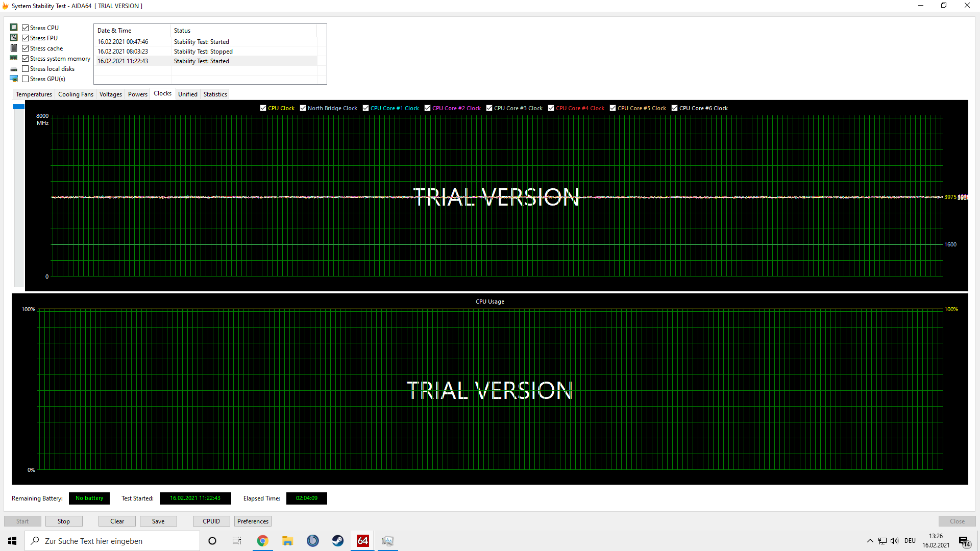Open Steam from the taskbar
Image resolution: width=980 pixels, height=551 pixels.
click(x=338, y=541)
